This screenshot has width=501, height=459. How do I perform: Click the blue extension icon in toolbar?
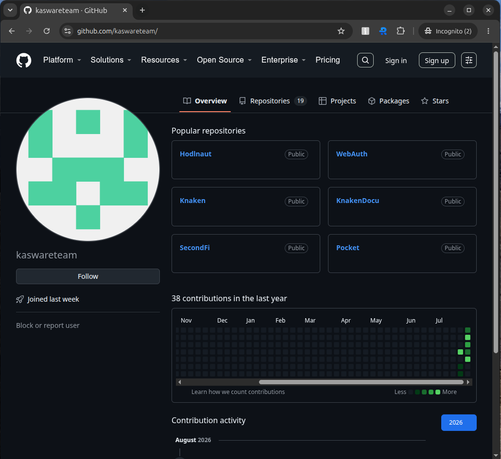pyautogui.click(x=383, y=31)
